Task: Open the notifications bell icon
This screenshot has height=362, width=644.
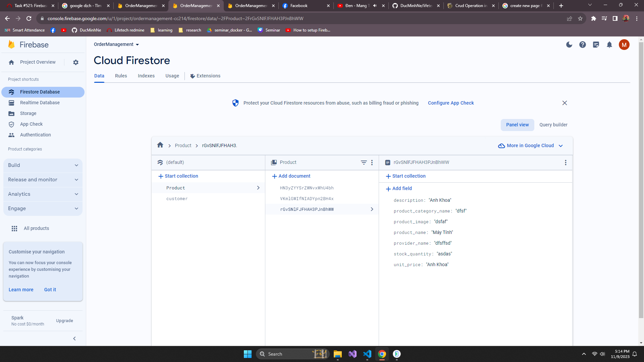Action: pyautogui.click(x=609, y=45)
